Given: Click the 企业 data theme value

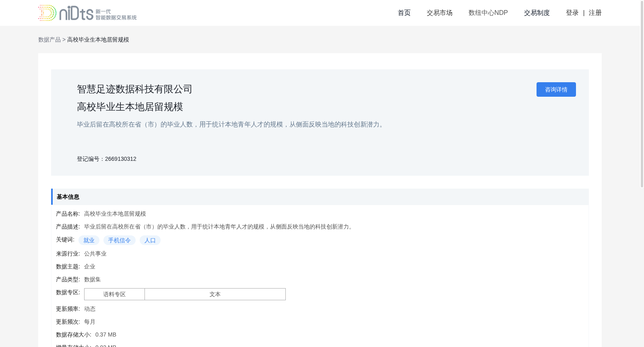Looking at the screenshot, I should (x=90, y=266).
